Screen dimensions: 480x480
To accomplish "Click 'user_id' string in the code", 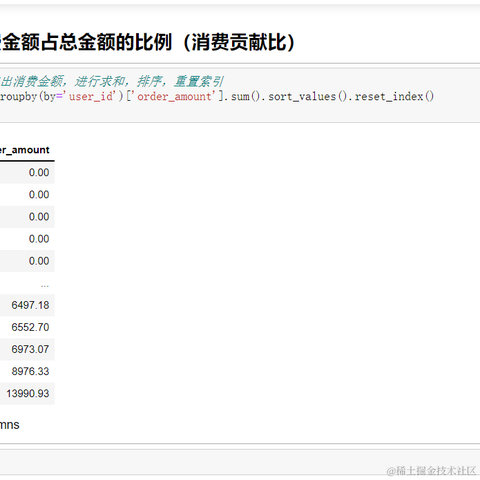I will pyautogui.click(x=91, y=97).
